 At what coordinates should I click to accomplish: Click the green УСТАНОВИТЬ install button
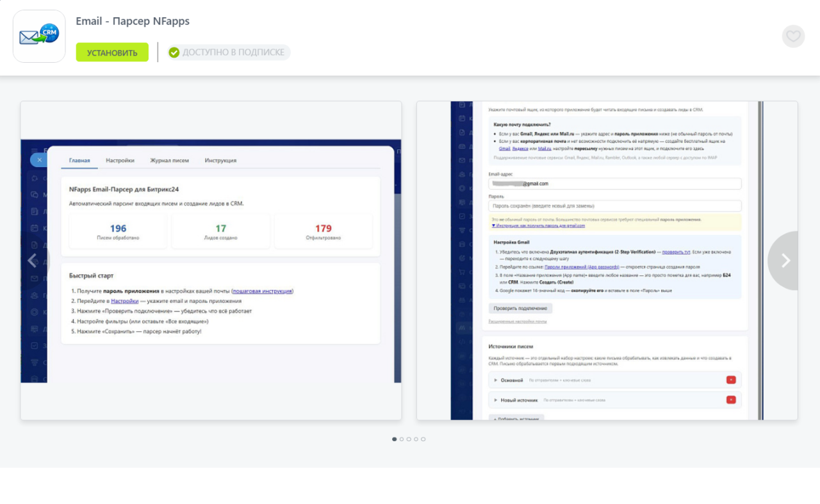coord(112,53)
